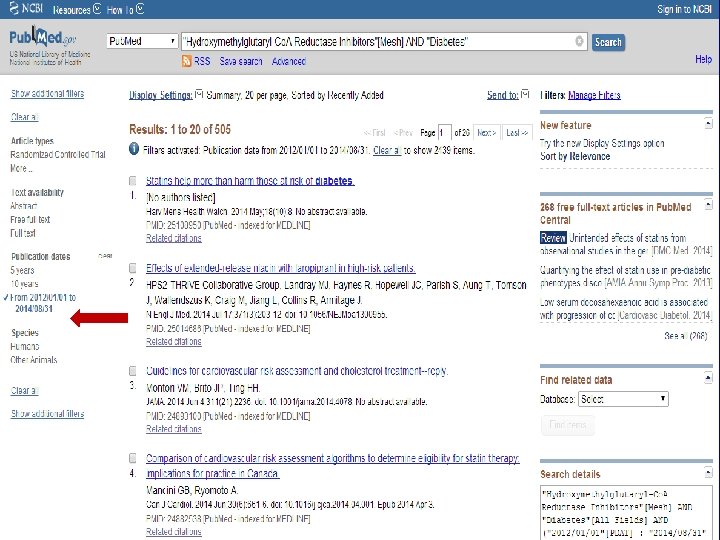Open the Save search link
Image resolution: width=720 pixels, height=540 pixels.
click(241, 62)
